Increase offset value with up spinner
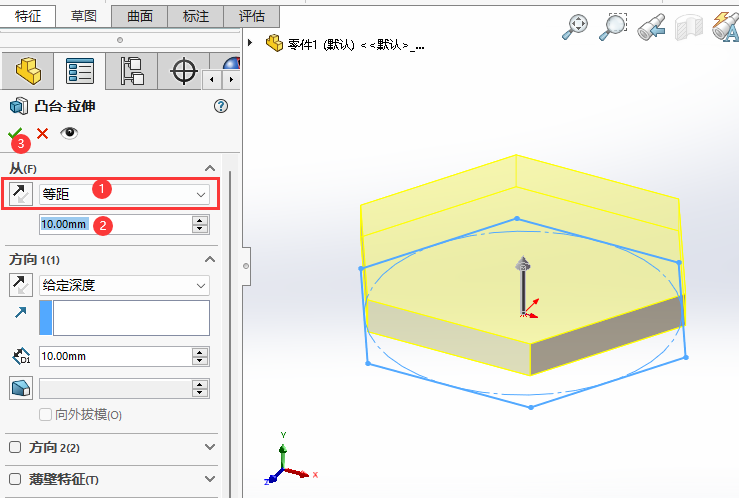This screenshot has width=739, height=498. (x=200, y=220)
